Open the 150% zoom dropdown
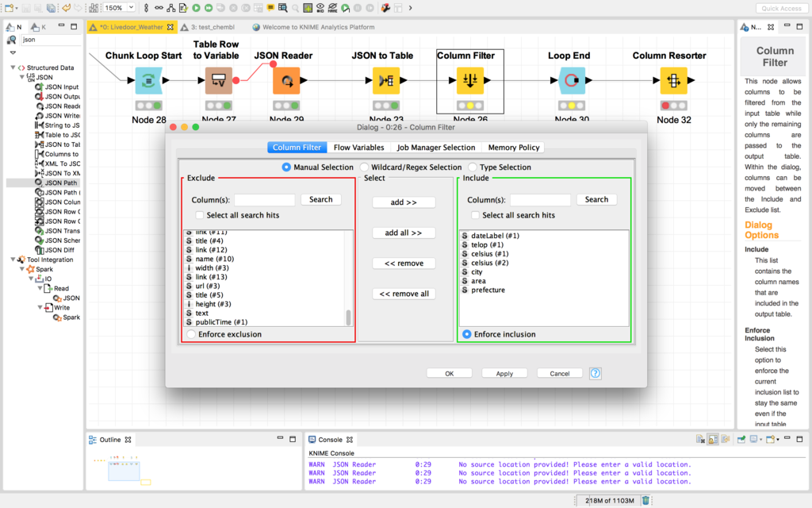The height and width of the screenshot is (508, 812). tap(131, 7)
